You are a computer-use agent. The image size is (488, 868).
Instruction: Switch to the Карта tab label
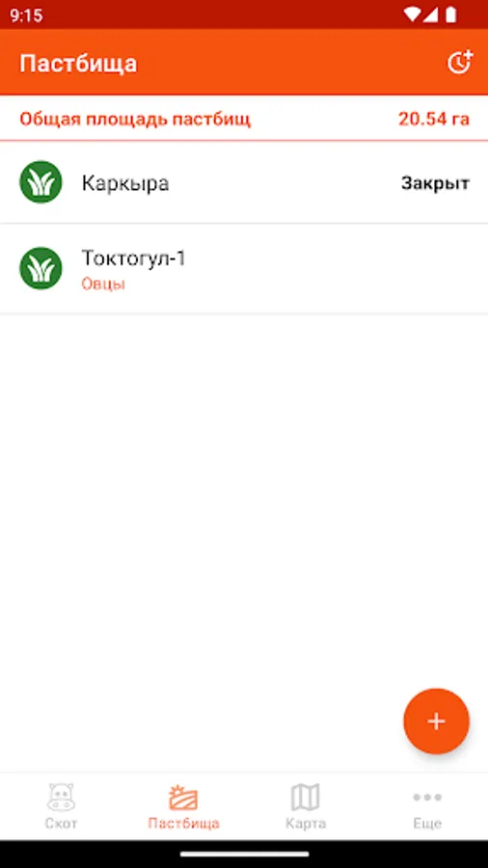click(x=306, y=824)
